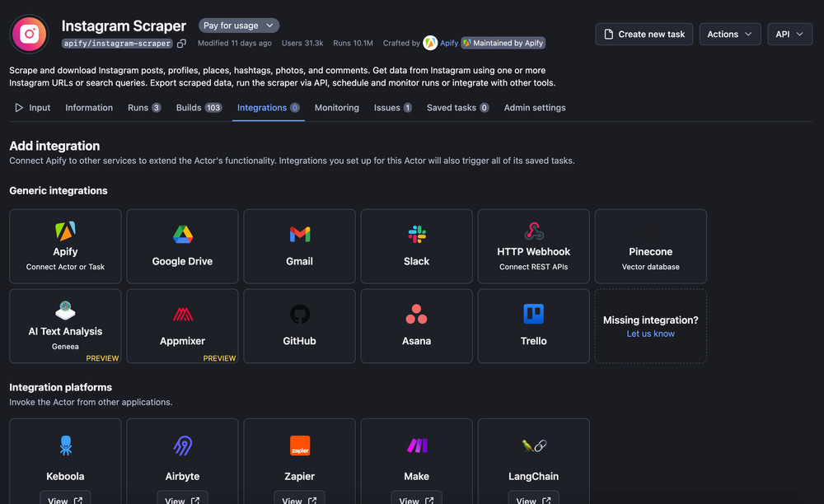Open the Pay for usage dropdown
Viewport: 824px width, 504px height.
[x=238, y=25]
